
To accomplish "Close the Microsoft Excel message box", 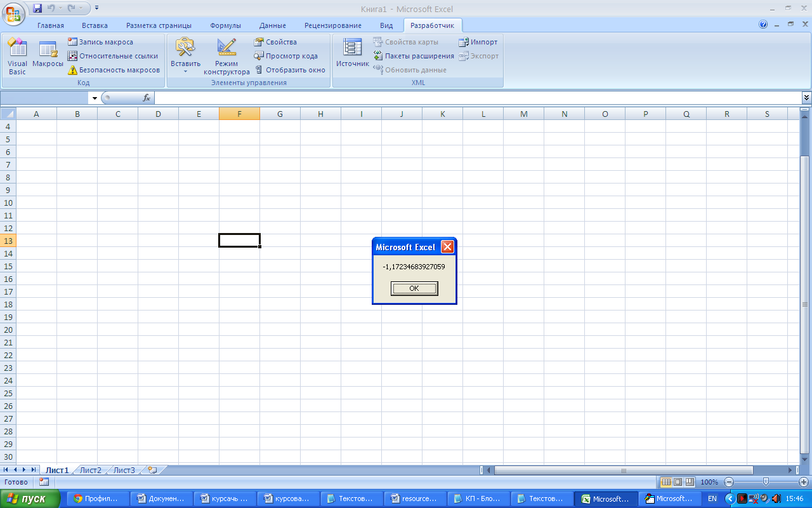I will [447, 247].
